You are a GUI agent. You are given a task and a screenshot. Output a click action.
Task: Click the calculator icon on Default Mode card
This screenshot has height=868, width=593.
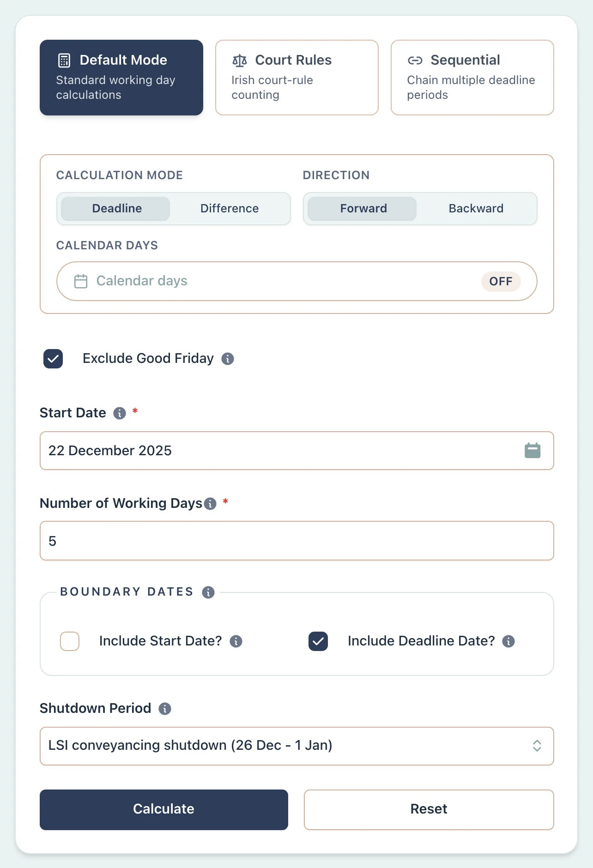(x=64, y=60)
